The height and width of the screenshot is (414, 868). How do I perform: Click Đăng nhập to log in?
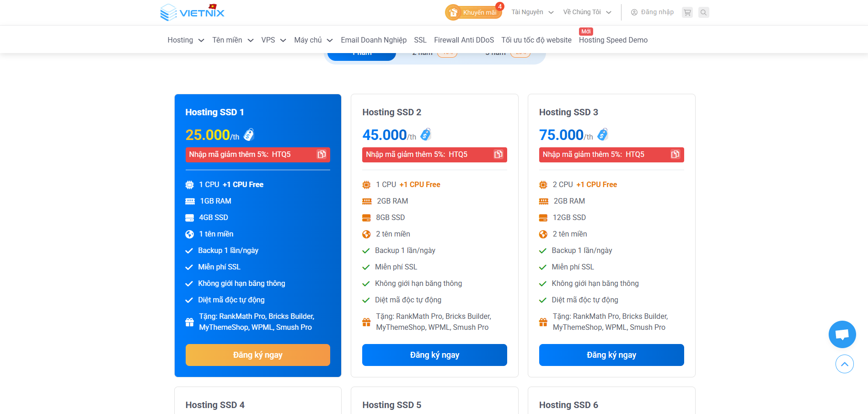coord(652,12)
